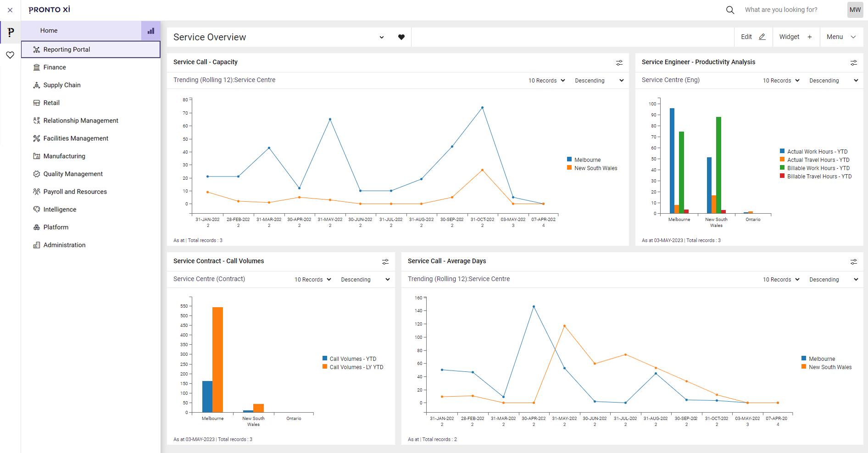Open Descending dropdown in Call Volumes widget
This screenshot has height=453, width=868.
tap(365, 279)
